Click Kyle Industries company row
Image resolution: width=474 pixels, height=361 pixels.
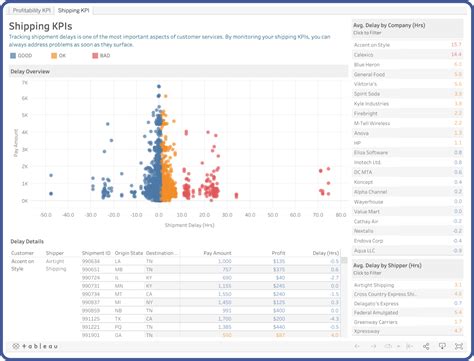click(408, 104)
